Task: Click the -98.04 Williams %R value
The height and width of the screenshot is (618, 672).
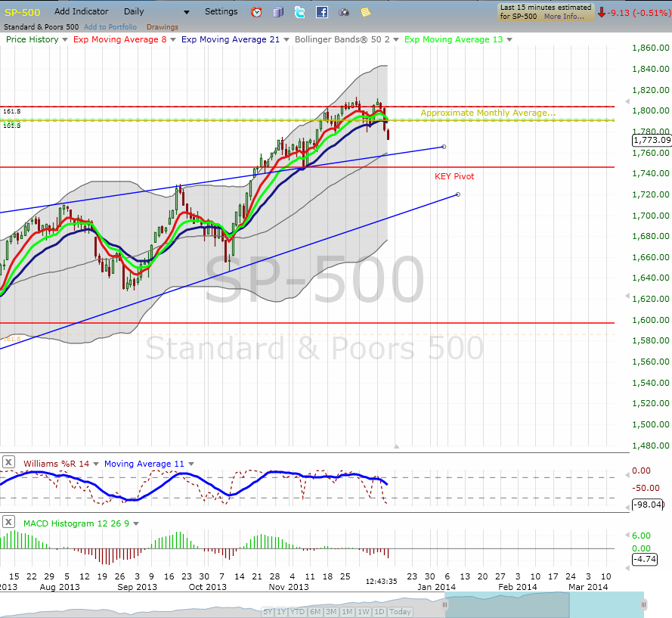Action: (x=648, y=505)
